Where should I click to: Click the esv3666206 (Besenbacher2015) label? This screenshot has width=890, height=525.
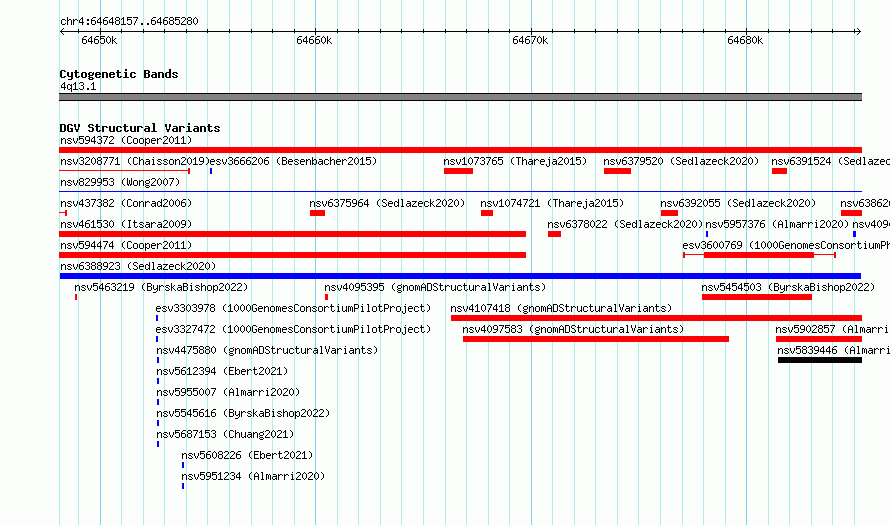pyautogui.click(x=293, y=161)
